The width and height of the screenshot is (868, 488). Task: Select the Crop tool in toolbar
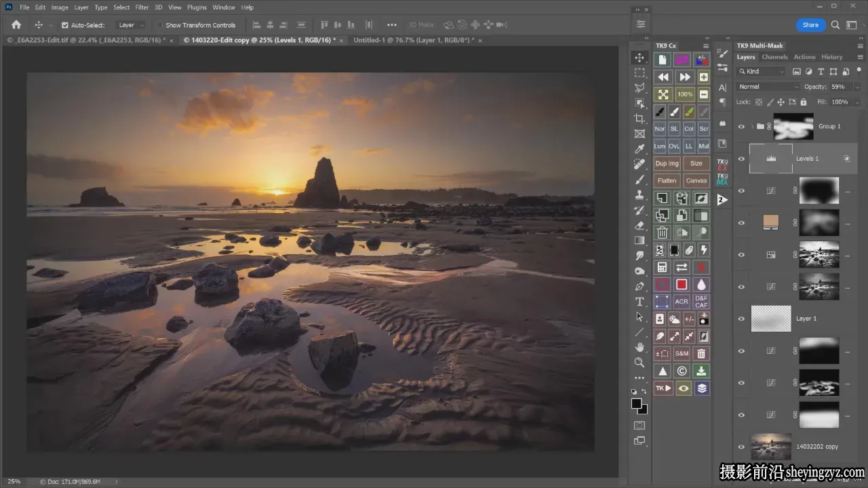[639, 119]
